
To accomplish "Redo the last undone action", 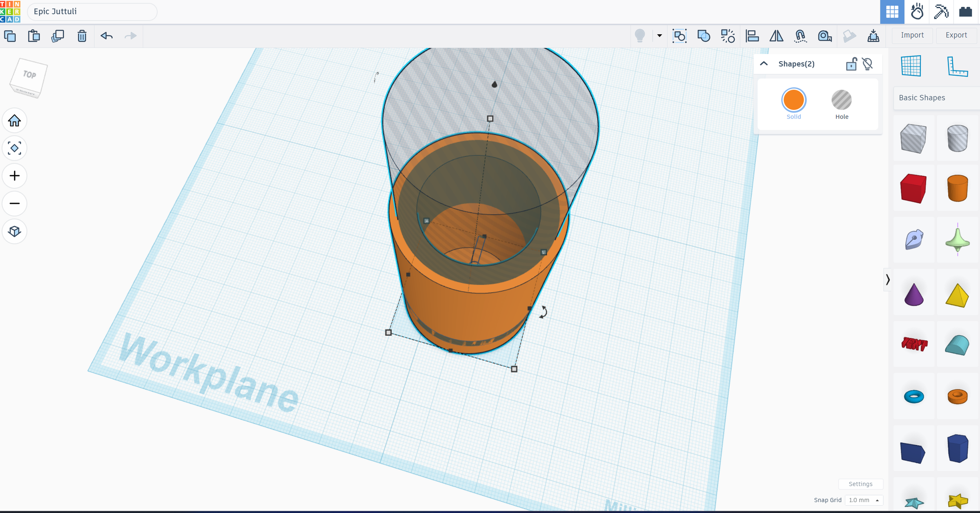I will [130, 36].
